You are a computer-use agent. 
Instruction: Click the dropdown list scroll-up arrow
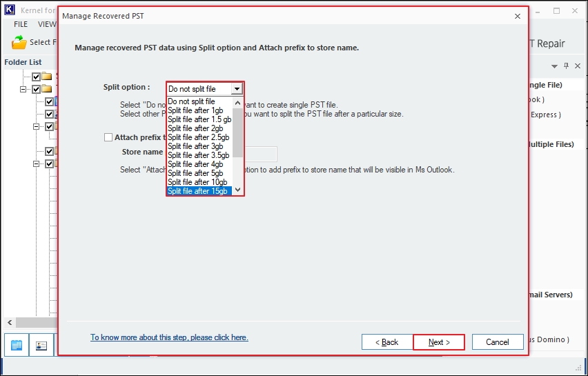(x=237, y=102)
